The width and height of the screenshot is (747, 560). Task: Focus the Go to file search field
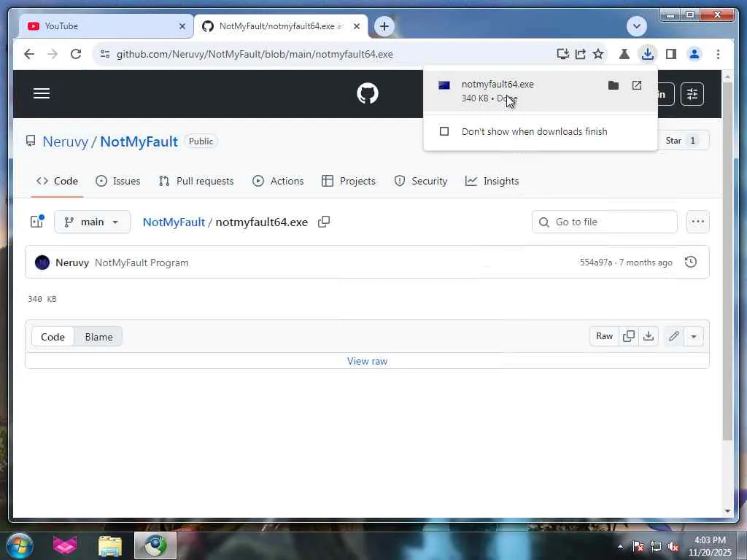605,222
